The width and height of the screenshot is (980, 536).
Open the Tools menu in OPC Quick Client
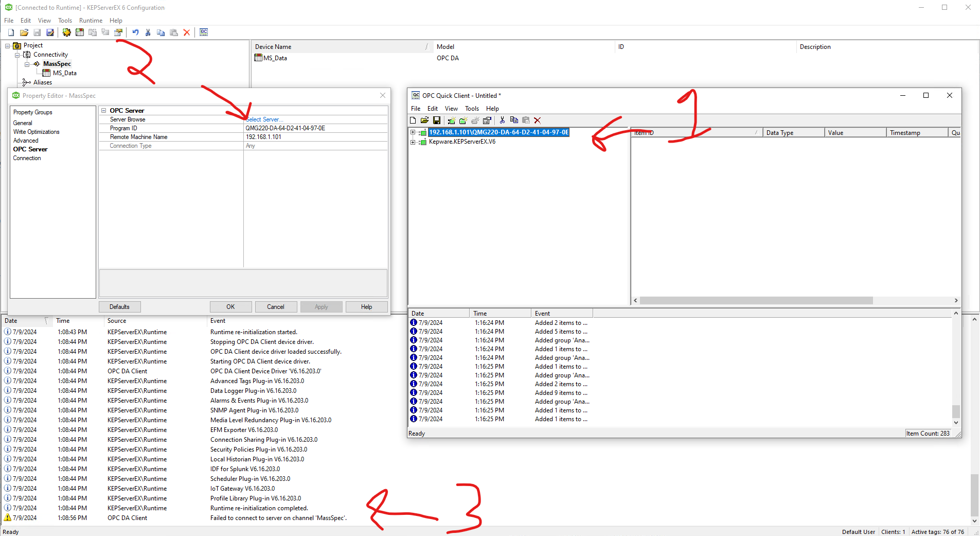[471, 108]
